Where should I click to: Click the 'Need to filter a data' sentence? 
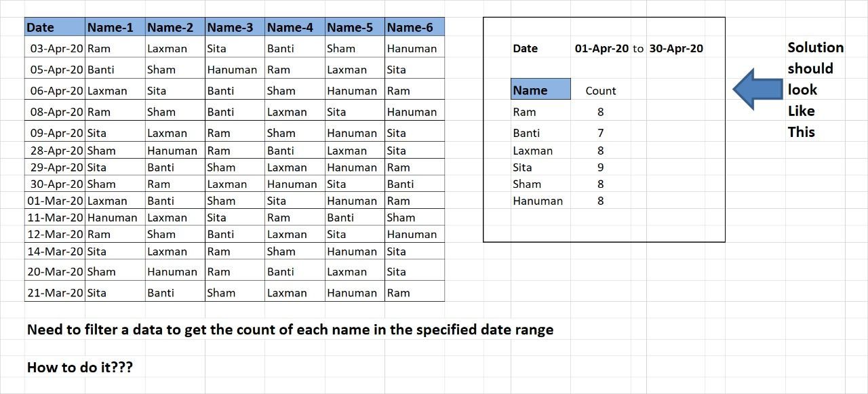290,330
